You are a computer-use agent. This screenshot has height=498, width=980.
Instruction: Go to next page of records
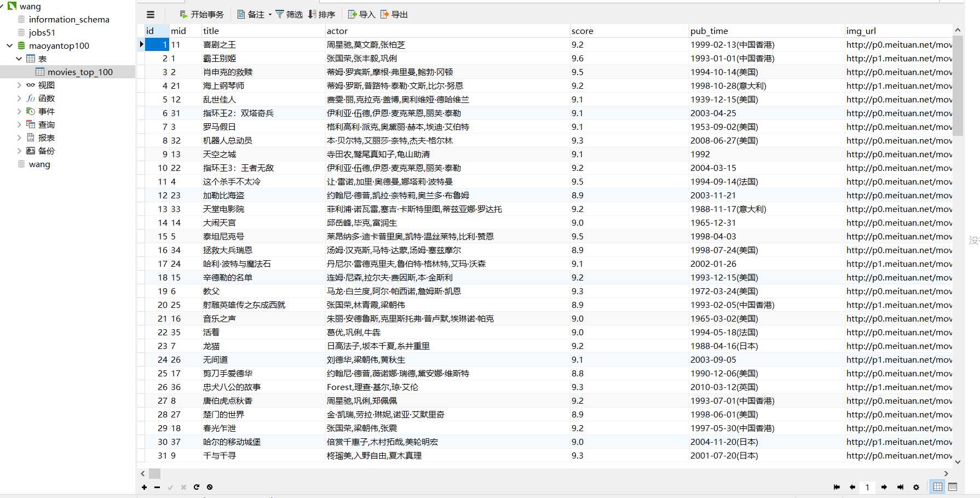point(884,487)
